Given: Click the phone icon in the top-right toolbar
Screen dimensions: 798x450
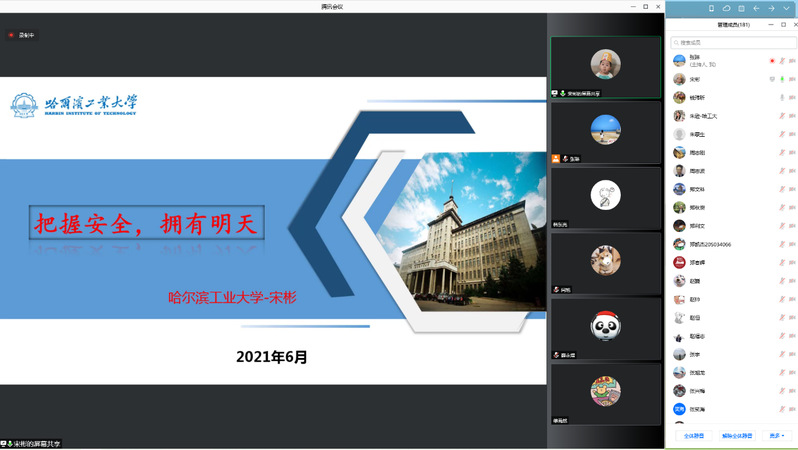Looking at the screenshot, I should [x=711, y=8].
